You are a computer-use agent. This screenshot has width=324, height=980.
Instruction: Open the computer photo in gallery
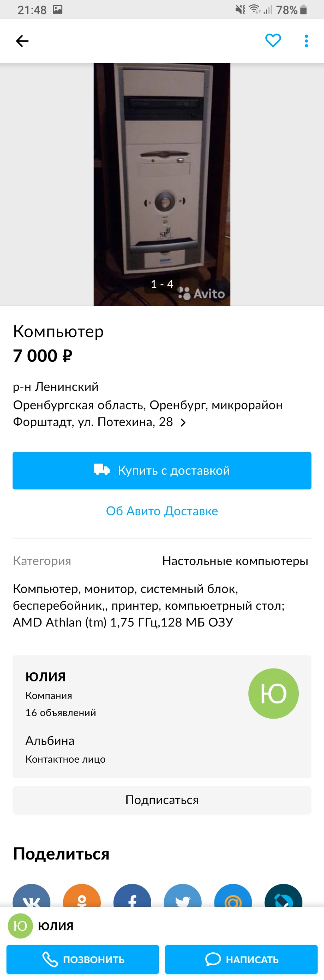[x=162, y=185]
